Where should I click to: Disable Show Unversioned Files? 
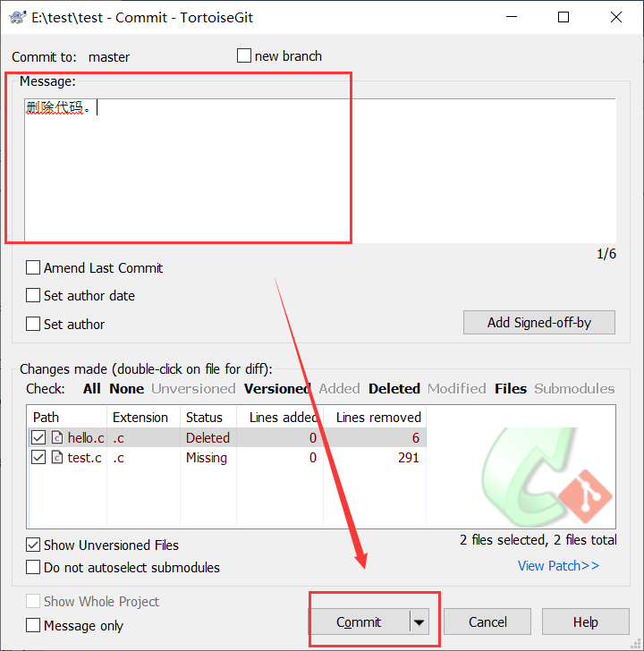tap(33, 545)
